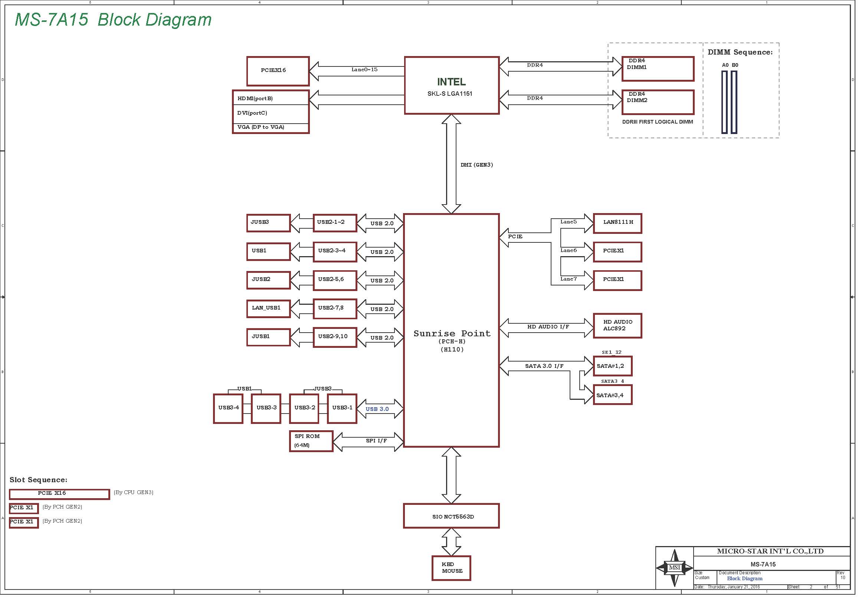Click the "(H110)" chipset text
Screen dimensions: 868x614
pyautogui.click(x=452, y=349)
